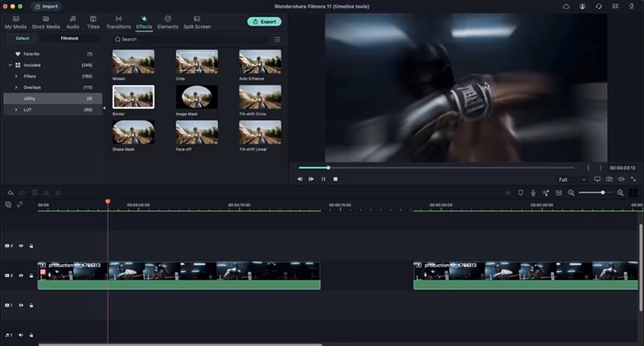644x346 pixels.
Task: Click the timeline zoom slider handle
Action: tap(602, 192)
